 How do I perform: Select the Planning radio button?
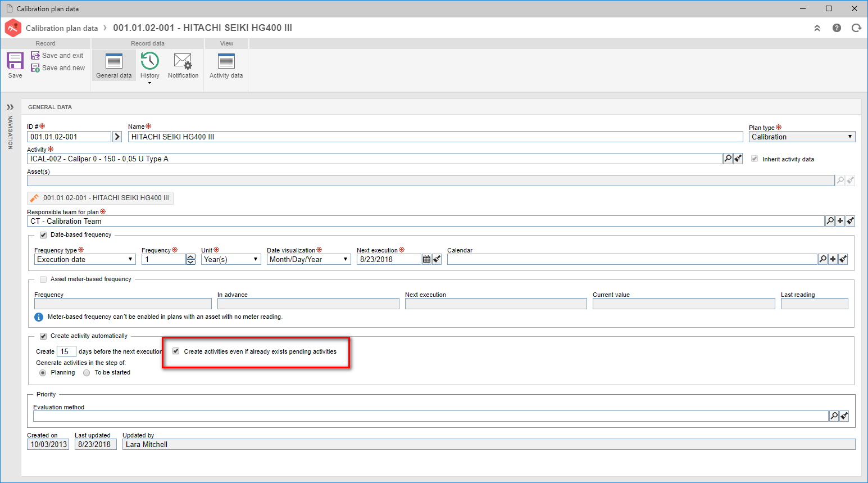coord(43,373)
